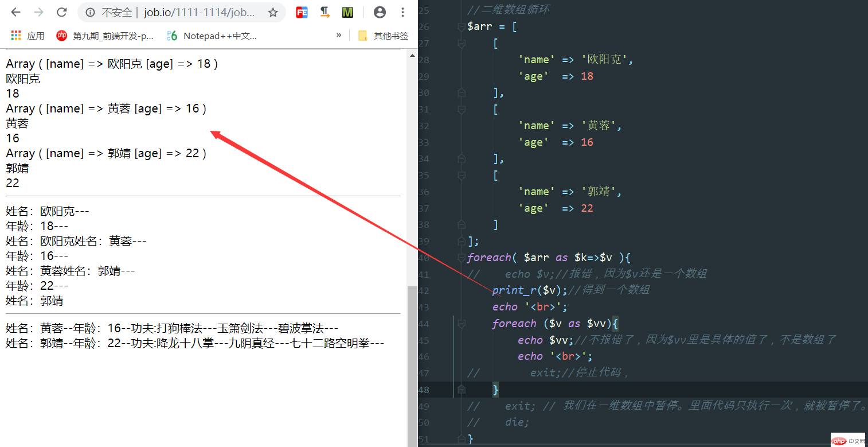
Task: Place cursor on print_r($v) statement
Action: 529,290
